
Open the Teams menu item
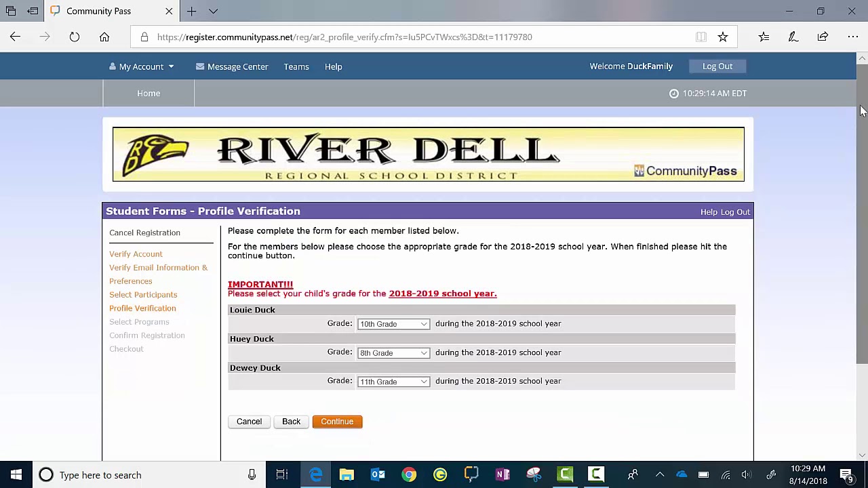(x=296, y=66)
